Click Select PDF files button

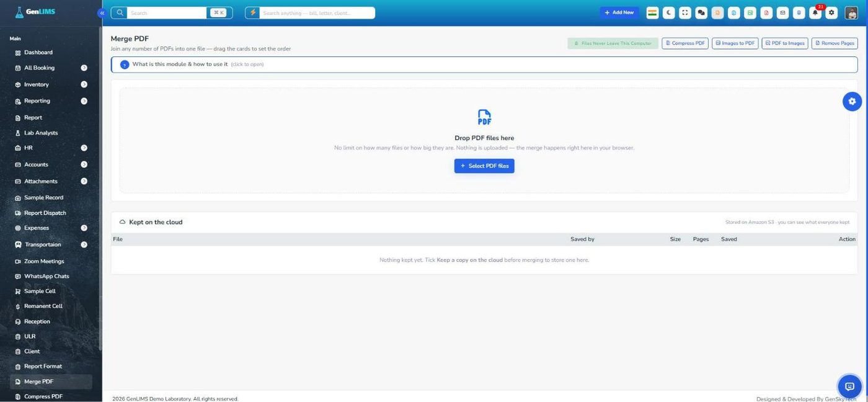tap(484, 166)
